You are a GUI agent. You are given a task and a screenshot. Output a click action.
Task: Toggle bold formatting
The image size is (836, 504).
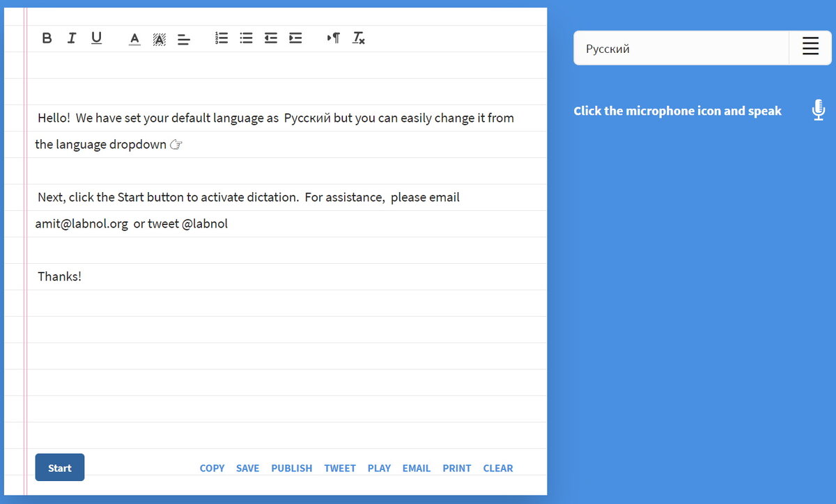(47, 38)
